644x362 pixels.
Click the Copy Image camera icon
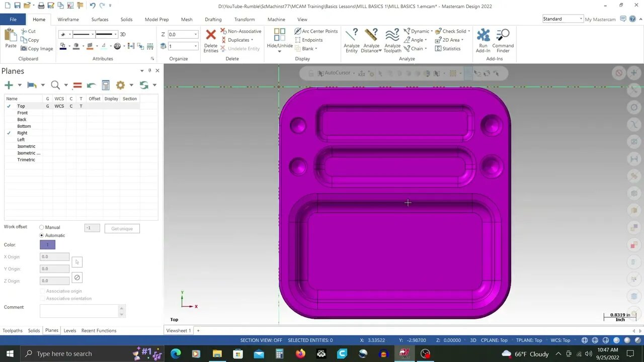[x=24, y=49]
